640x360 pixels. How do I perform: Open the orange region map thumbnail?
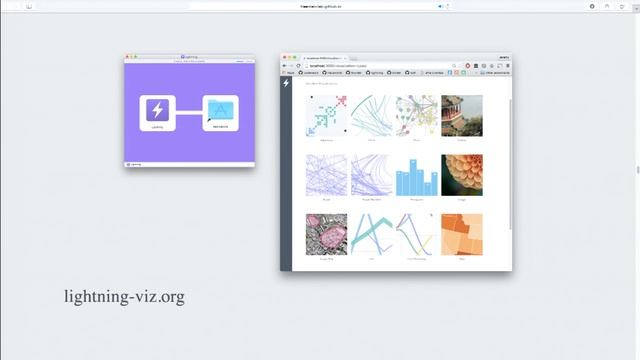pyautogui.click(x=462, y=234)
